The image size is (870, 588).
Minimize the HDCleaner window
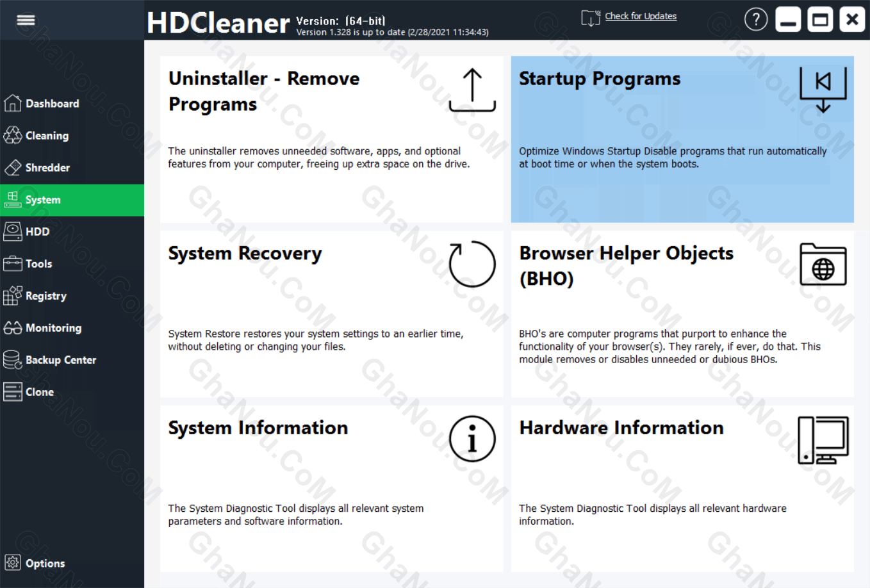(788, 19)
